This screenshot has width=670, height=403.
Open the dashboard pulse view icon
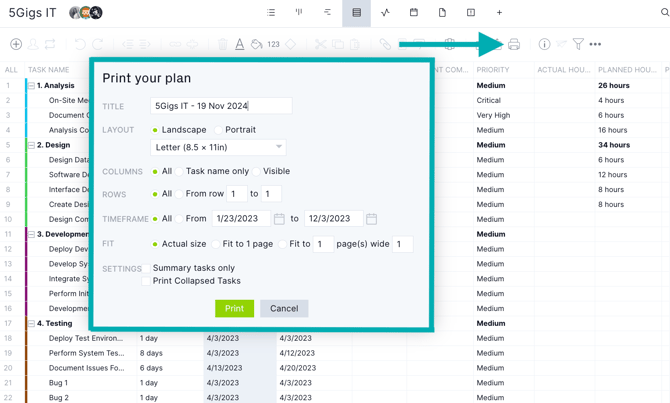385,12
